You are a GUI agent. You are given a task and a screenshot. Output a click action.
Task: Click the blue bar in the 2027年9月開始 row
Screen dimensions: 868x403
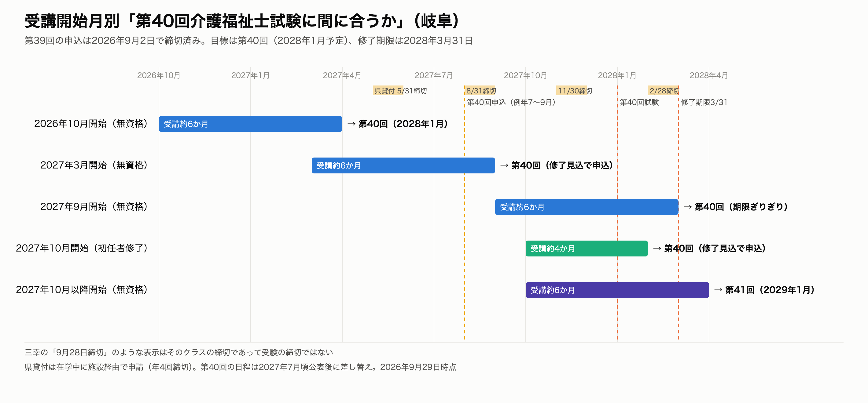[x=587, y=207]
